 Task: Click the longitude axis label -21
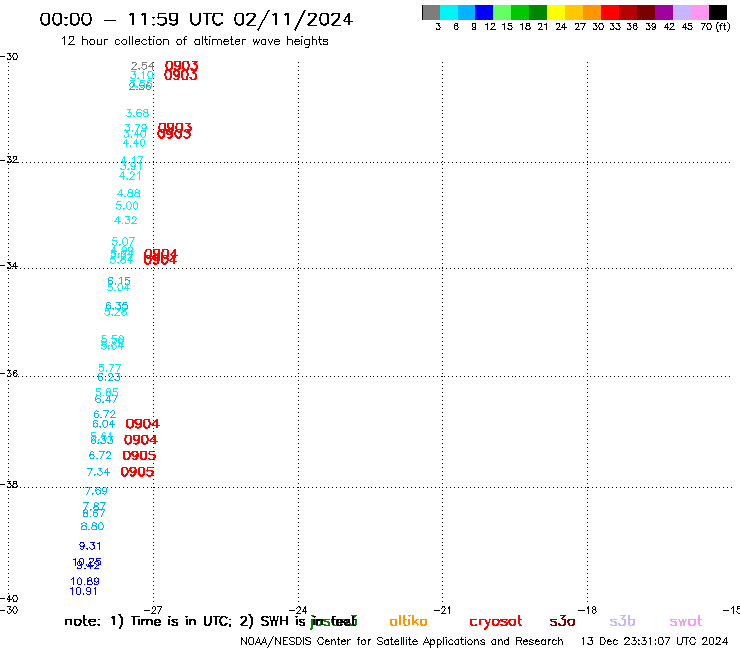coord(443,610)
